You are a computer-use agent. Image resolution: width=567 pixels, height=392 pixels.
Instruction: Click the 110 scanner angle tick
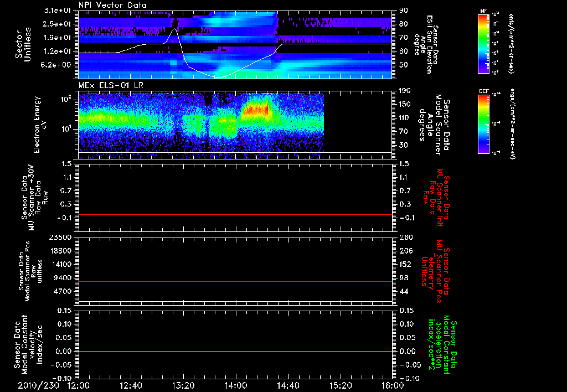coord(405,118)
